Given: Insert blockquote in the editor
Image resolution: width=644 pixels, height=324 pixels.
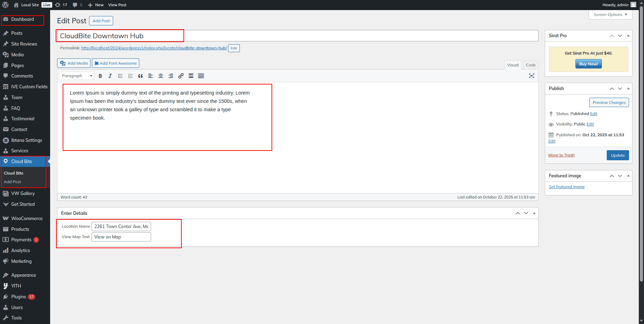Looking at the screenshot, I should point(140,76).
